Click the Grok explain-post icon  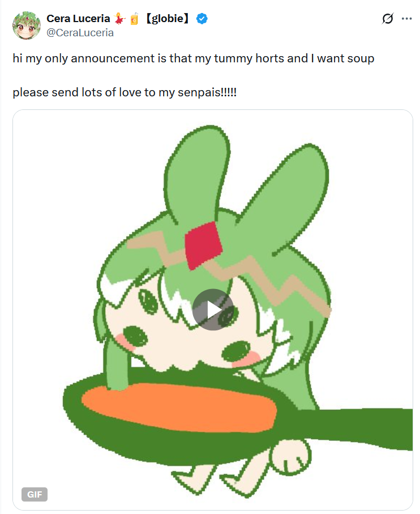(388, 19)
